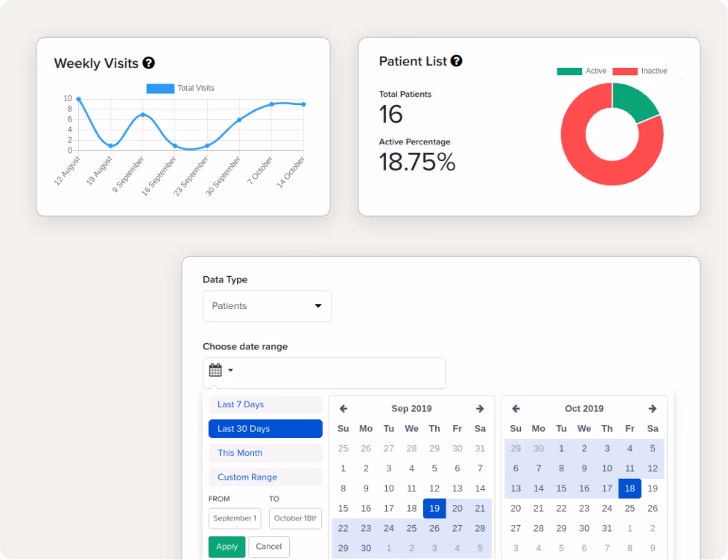Select September 19 in the calendar
728x560 pixels.
pos(434,509)
